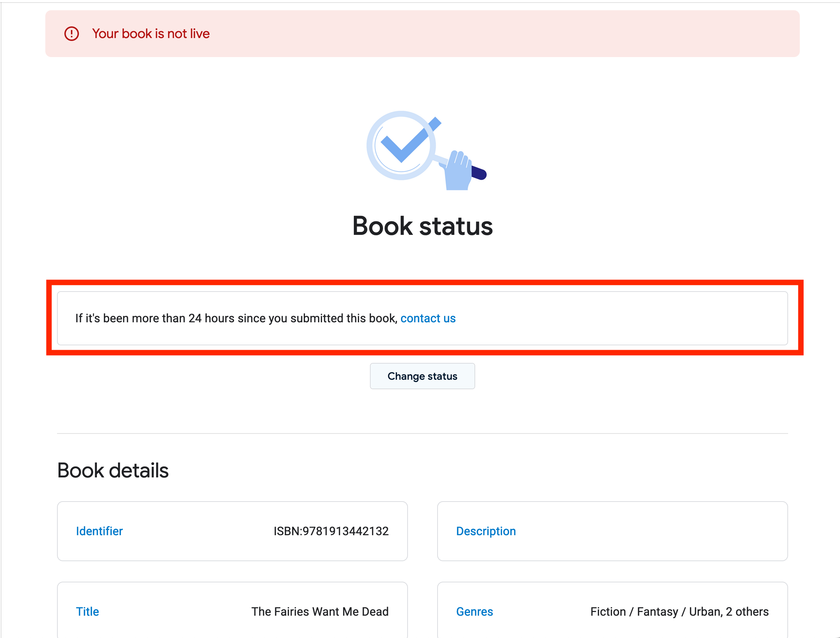Click the divider line above Book details

[422, 433]
